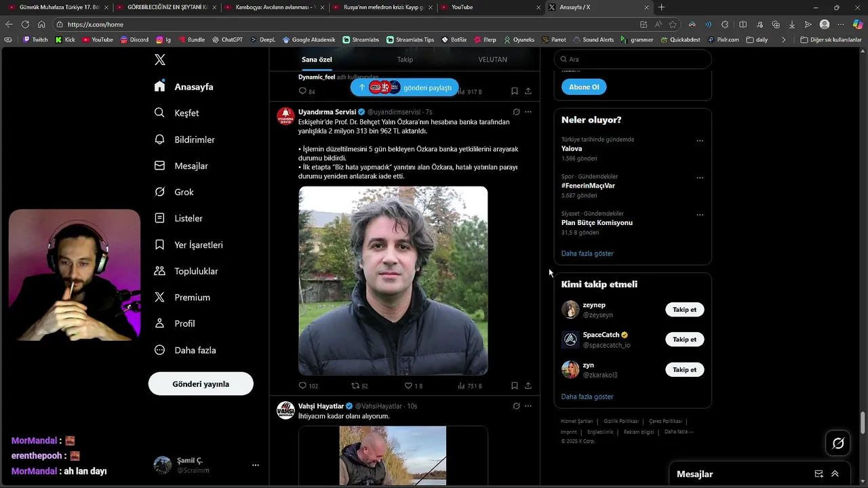
Task: Open options for #FenerinMaçıVar trend
Action: (x=700, y=178)
